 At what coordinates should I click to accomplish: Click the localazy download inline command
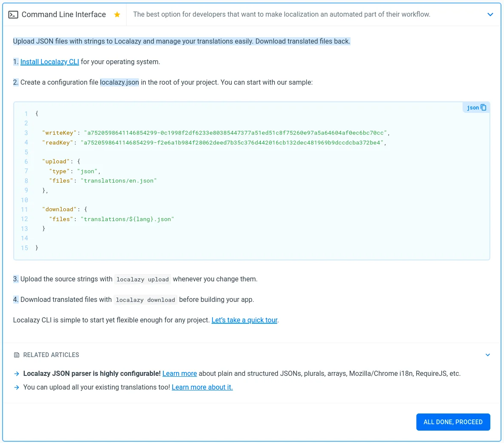coord(145,300)
